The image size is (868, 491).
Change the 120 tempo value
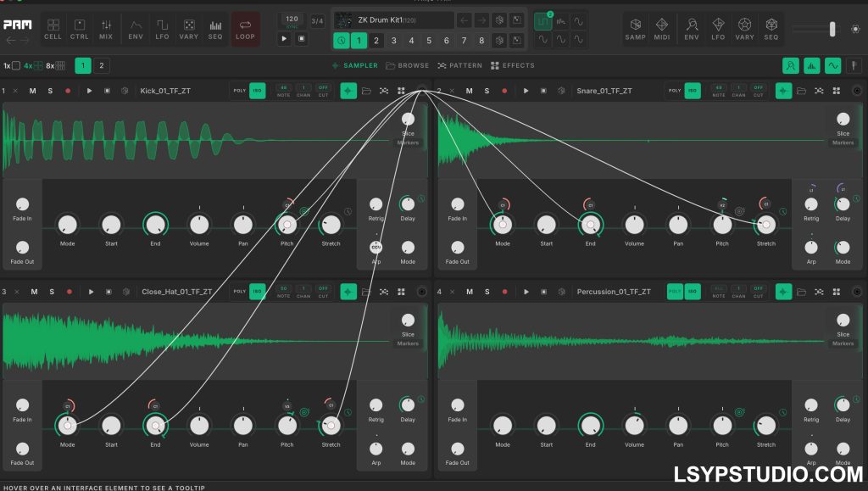(292, 20)
